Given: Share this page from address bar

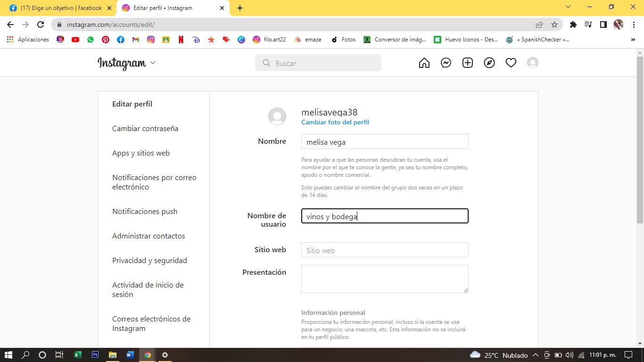Looking at the screenshot, I should tap(539, 25).
